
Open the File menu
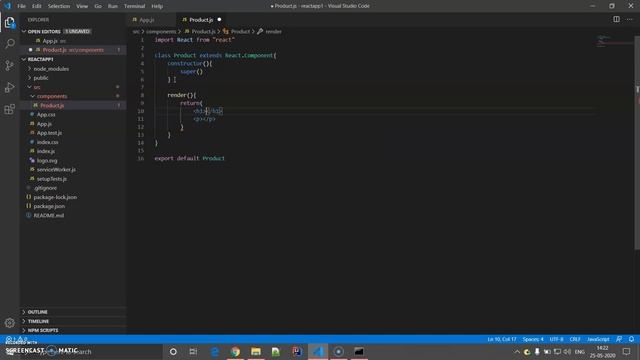(x=21, y=6)
